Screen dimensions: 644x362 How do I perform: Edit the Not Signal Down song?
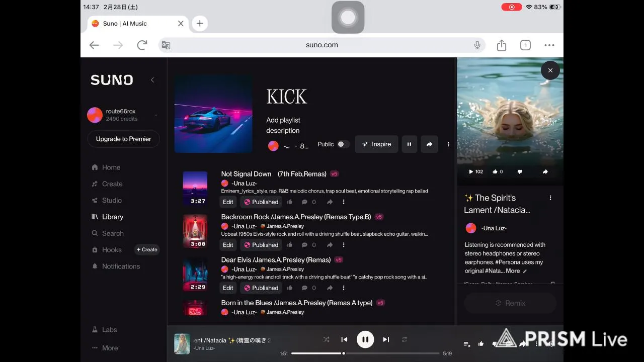[x=228, y=202]
